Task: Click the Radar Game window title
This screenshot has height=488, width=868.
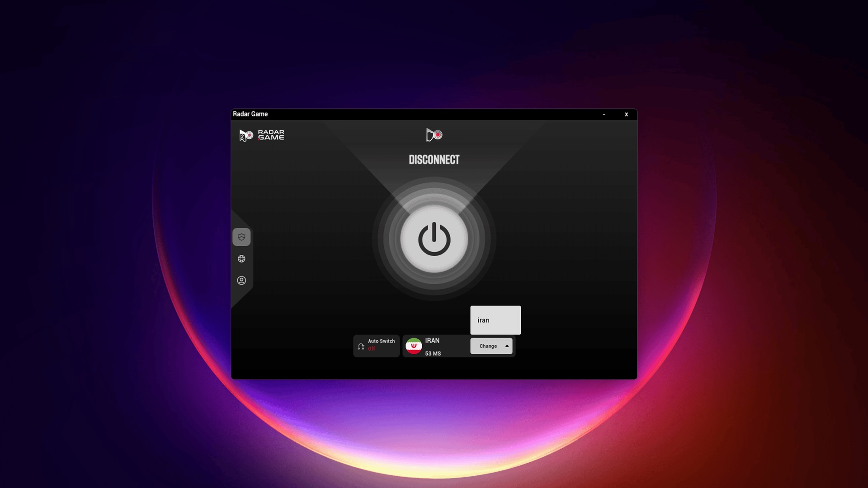Action: 250,114
